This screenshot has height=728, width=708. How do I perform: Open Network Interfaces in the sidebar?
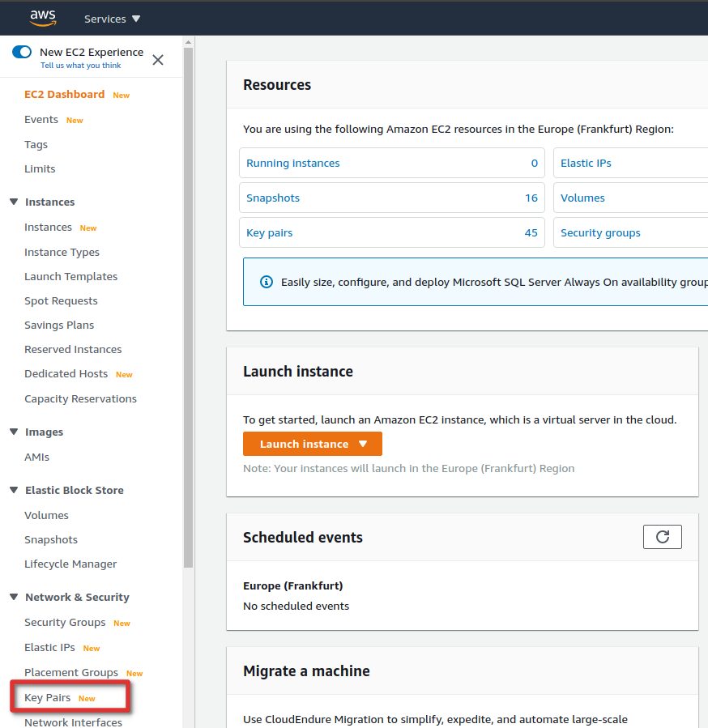coord(73,722)
